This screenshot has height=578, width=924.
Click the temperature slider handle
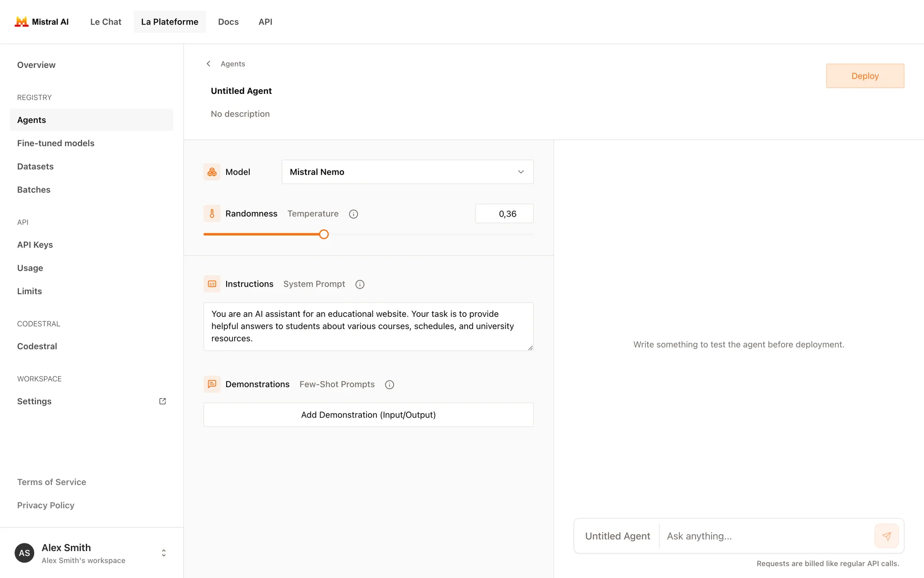coord(324,235)
